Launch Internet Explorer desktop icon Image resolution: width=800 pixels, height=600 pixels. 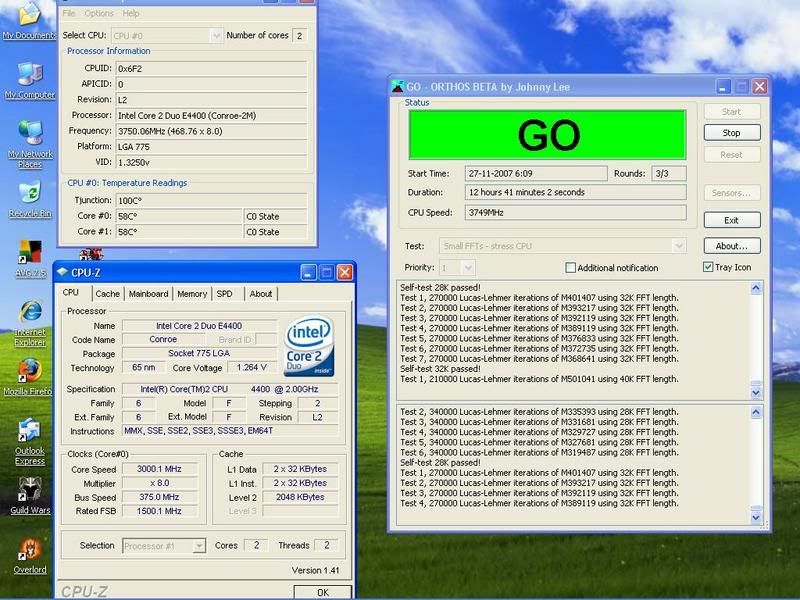pyautogui.click(x=30, y=323)
